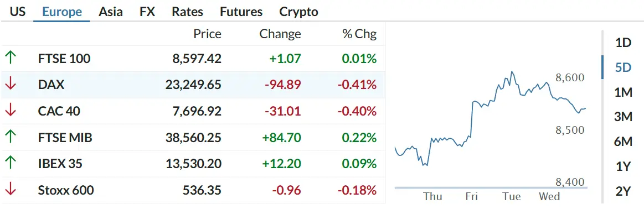The width and height of the screenshot is (644, 209).
Task: Open the Futures tab
Action: pos(241,12)
